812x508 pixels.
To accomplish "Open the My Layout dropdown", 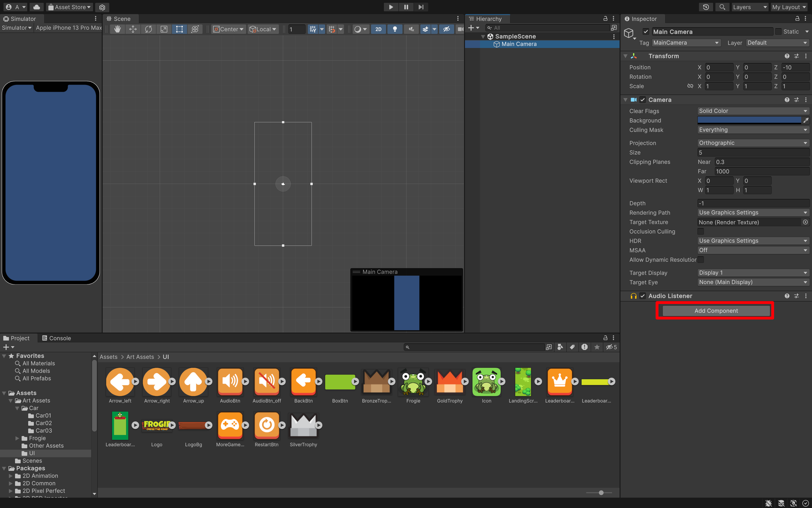I will [x=789, y=7].
